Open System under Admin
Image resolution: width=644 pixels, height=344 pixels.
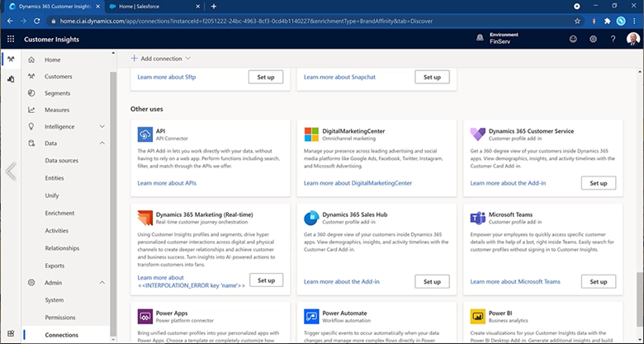click(54, 300)
